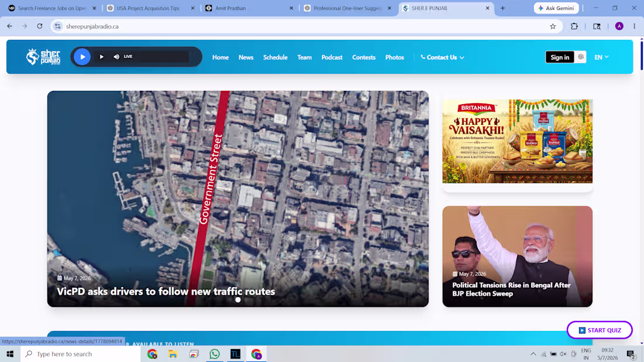
Task: Open a new browser tab with plus
Action: tap(503, 8)
